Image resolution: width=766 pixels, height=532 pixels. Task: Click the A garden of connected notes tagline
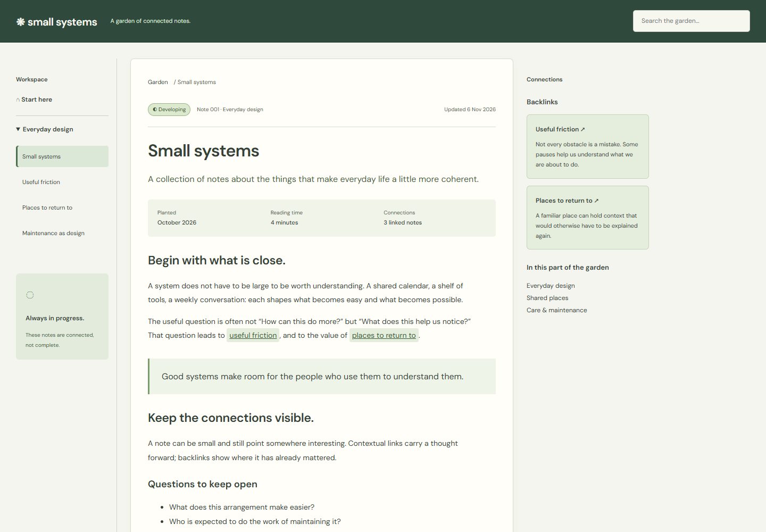click(x=151, y=21)
